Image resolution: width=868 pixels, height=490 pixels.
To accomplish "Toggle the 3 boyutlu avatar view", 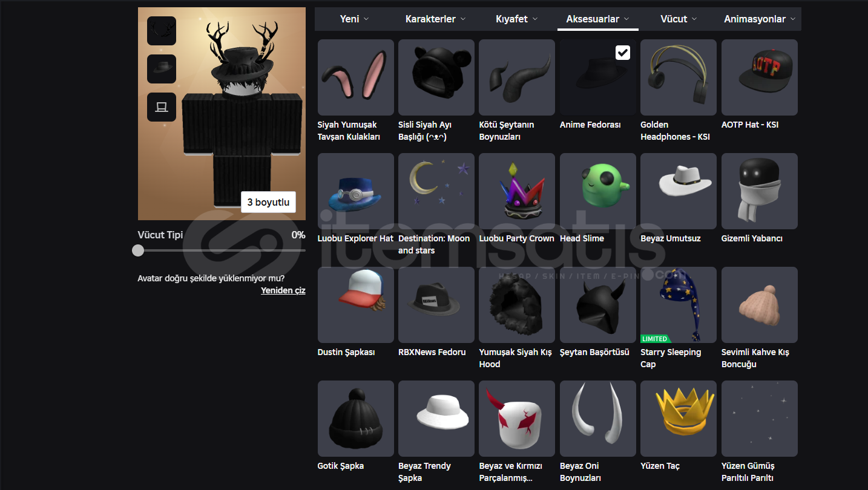I will point(268,202).
